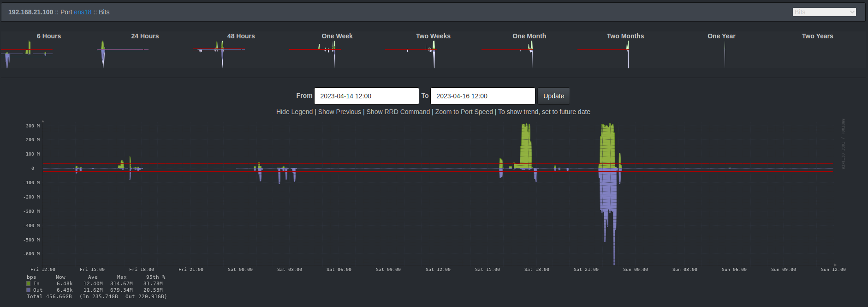Click the From date input field
The width and height of the screenshot is (868, 307).
(x=366, y=96)
